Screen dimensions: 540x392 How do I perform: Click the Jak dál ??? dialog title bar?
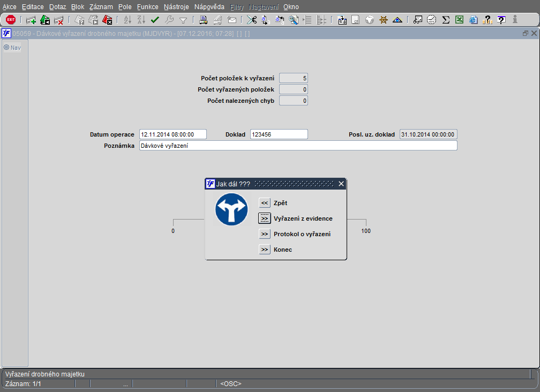click(x=275, y=184)
